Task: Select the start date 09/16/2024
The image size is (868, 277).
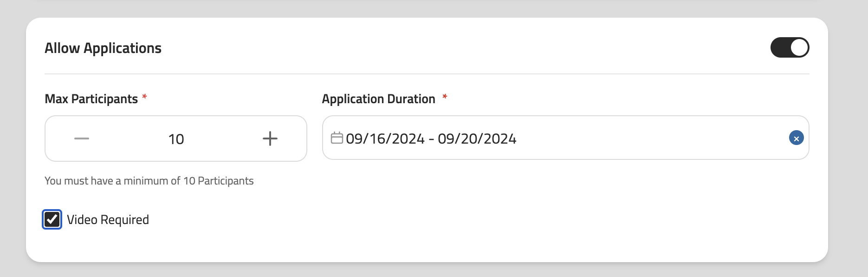Action: click(x=385, y=138)
